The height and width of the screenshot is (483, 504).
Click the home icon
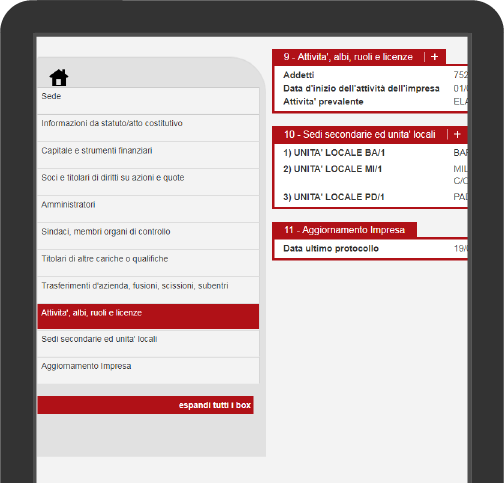click(59, 78)
